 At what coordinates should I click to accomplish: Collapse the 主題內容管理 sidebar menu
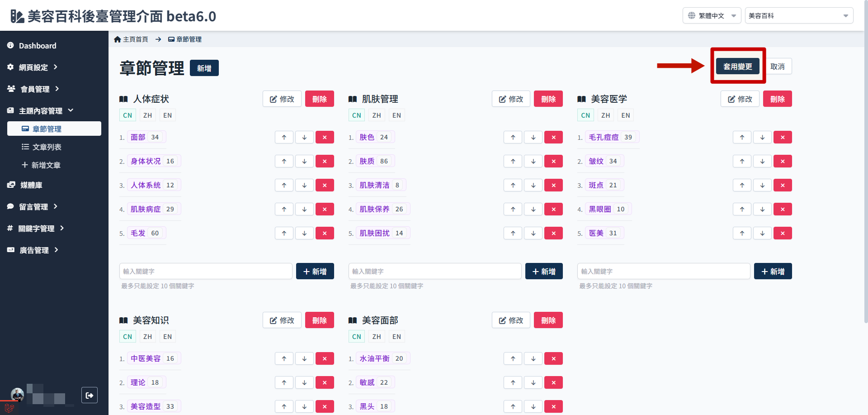point(40,110)
